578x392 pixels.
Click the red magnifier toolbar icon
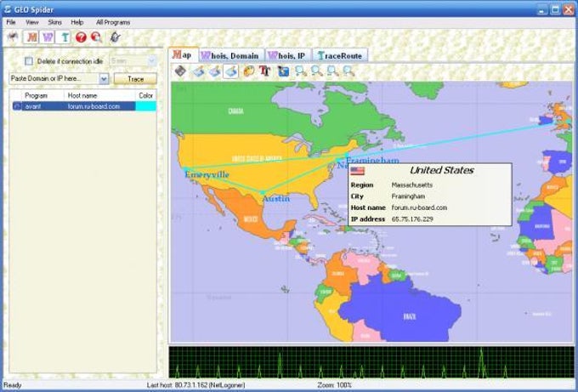(x=96, y=37)
